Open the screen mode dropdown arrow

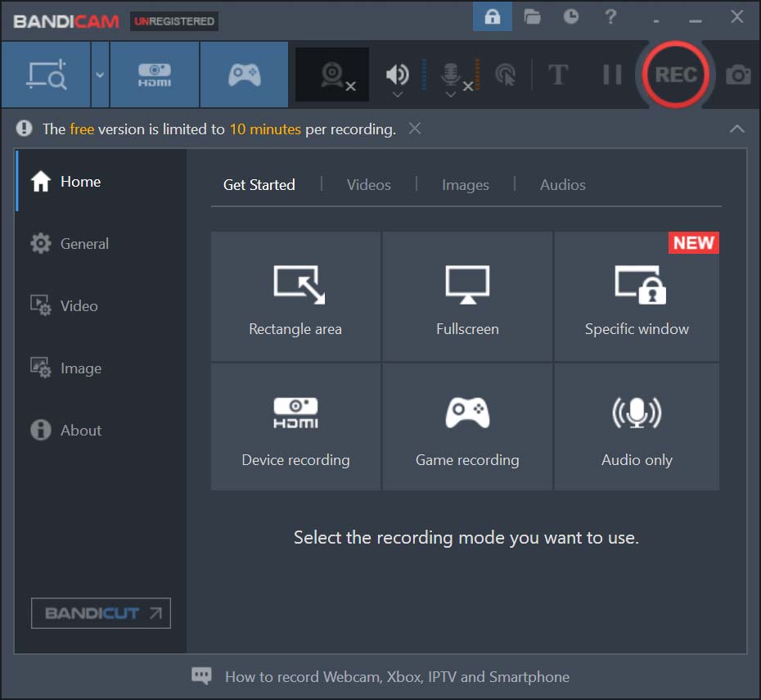tap(100, 75)
